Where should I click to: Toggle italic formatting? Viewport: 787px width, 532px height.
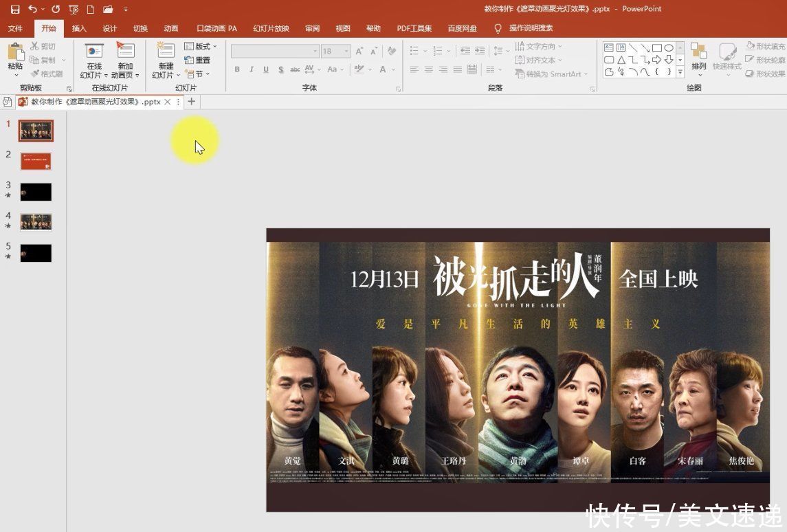click(x=252, y=69)
